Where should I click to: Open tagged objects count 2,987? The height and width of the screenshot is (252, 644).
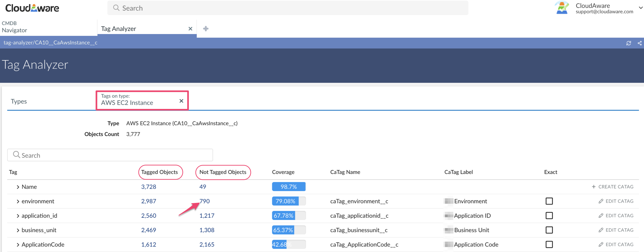(x=148, y=201)
